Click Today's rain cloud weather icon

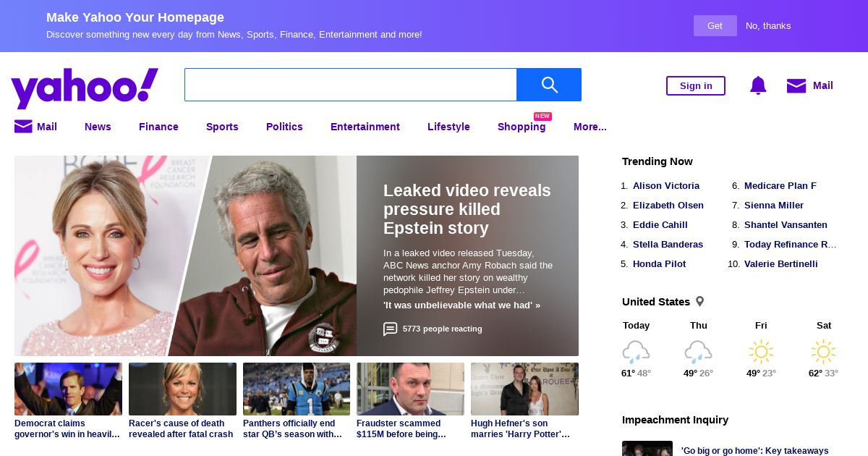(x=636, y=352)
